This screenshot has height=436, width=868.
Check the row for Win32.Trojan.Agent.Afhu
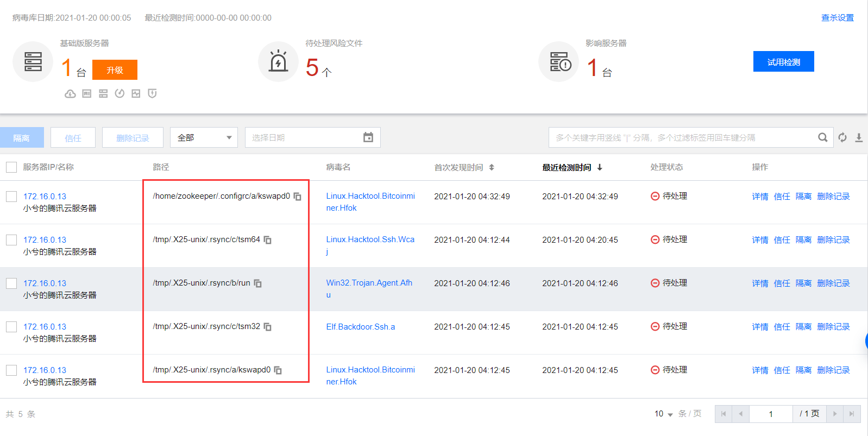click(x=11, y=283)
